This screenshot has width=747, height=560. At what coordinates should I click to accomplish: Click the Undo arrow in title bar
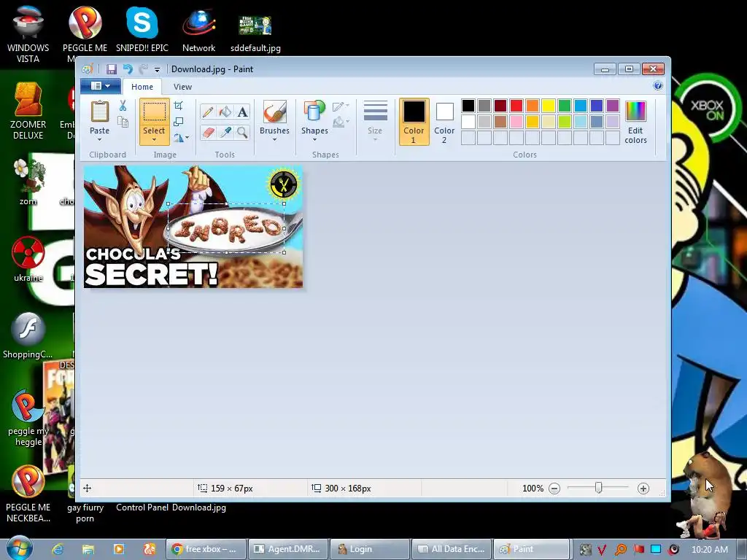click(x=128, y=69)
